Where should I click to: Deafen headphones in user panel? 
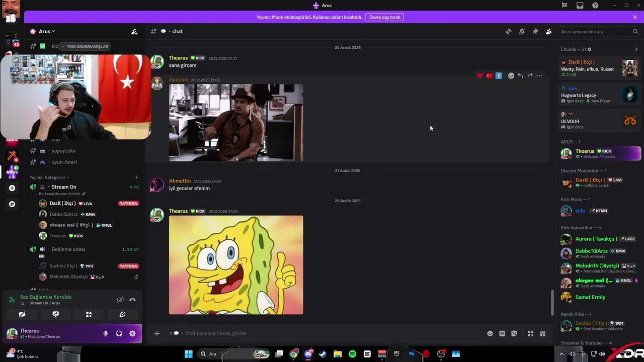pos(119,333)
